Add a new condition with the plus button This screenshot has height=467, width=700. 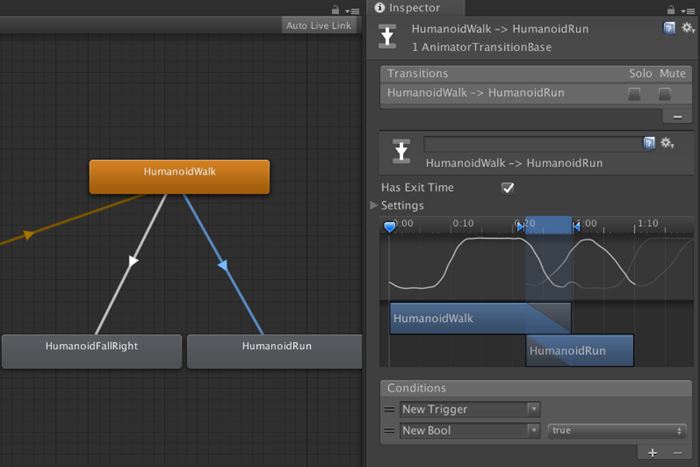652,453
